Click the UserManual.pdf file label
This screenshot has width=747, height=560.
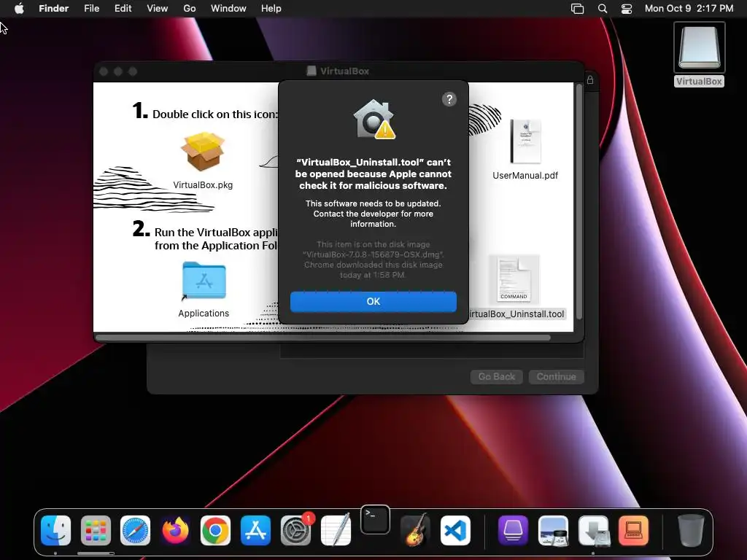(525, 175)
